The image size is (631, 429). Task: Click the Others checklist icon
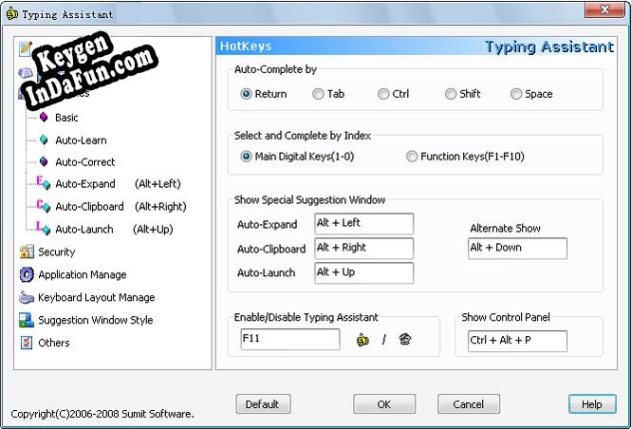click(27, 342)
